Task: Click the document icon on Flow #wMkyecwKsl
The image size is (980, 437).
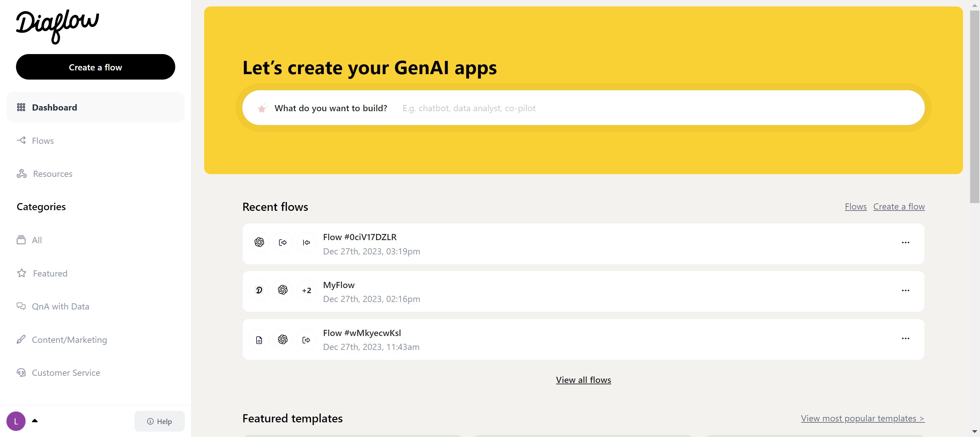Action: (259, 340)
